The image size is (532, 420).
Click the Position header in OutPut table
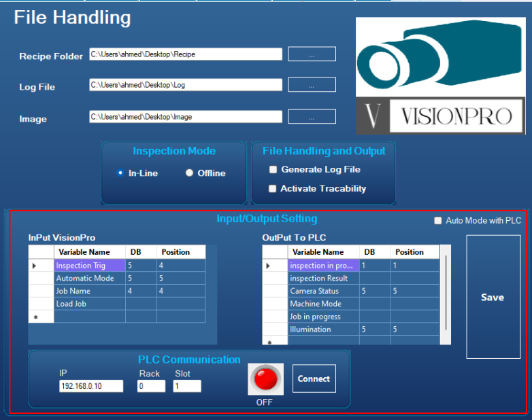tap(415, 252)
